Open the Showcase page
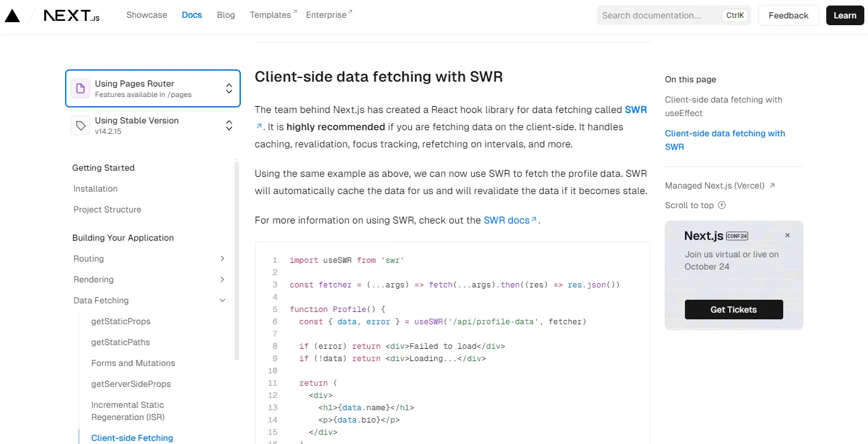This screenshot has width=868, height=444. [147, 15]
